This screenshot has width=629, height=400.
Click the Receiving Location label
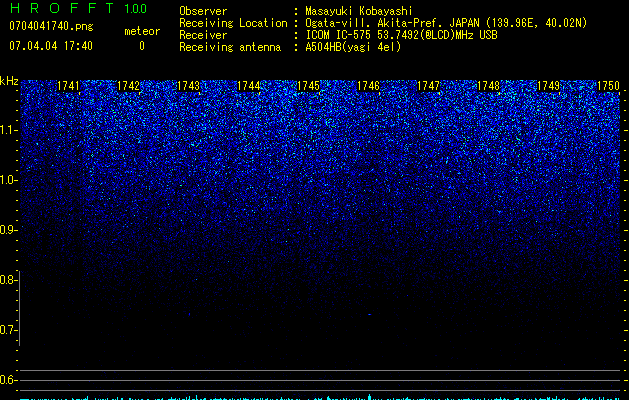233,23
